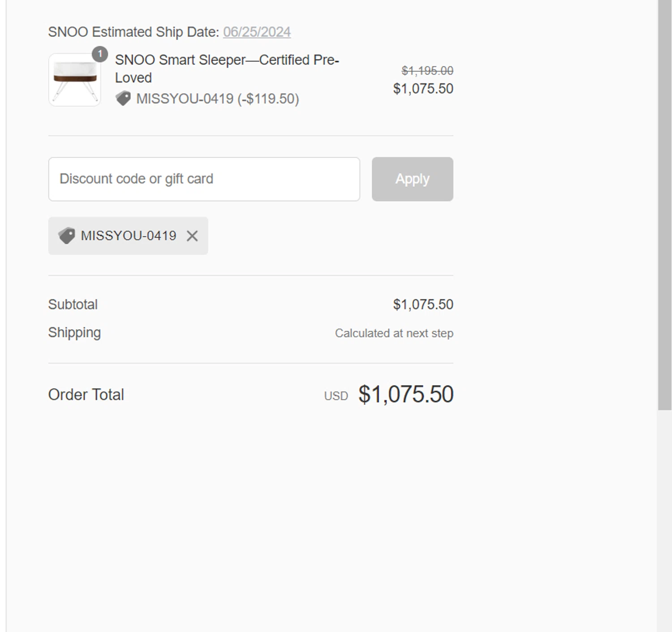Click the $1,075.50 discounted item price

[423, 89]
